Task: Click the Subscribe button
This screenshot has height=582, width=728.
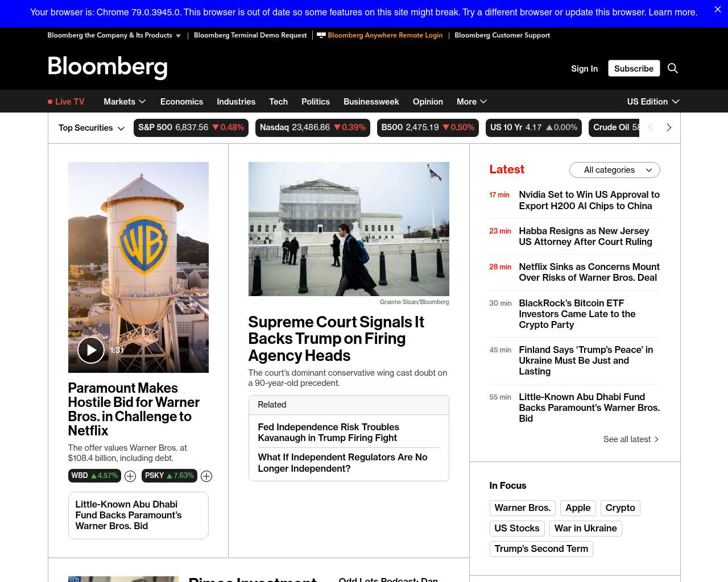Action: click(x=634, y=68)
